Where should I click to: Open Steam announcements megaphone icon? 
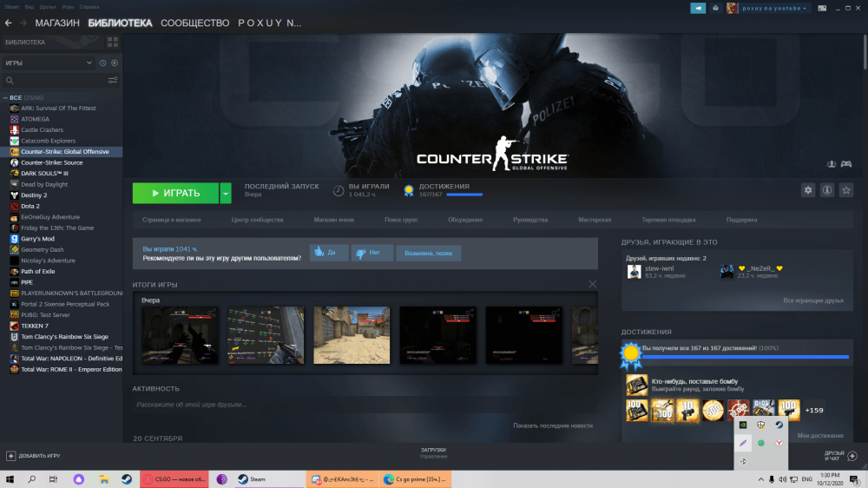click(x=698, y=9)
